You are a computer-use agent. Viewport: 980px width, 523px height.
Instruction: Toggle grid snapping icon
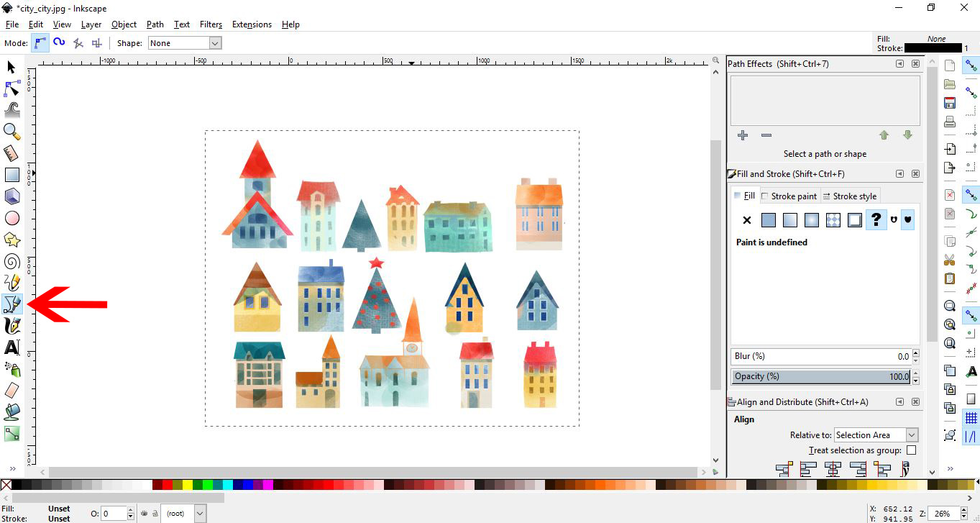(x=971, y=418)
